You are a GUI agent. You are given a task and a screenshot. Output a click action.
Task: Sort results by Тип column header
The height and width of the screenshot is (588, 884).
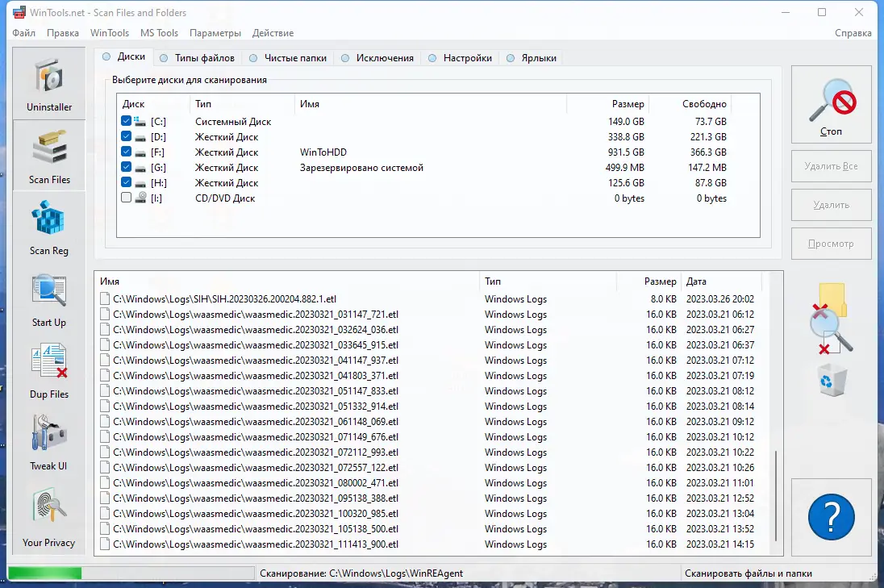[548, 281]
